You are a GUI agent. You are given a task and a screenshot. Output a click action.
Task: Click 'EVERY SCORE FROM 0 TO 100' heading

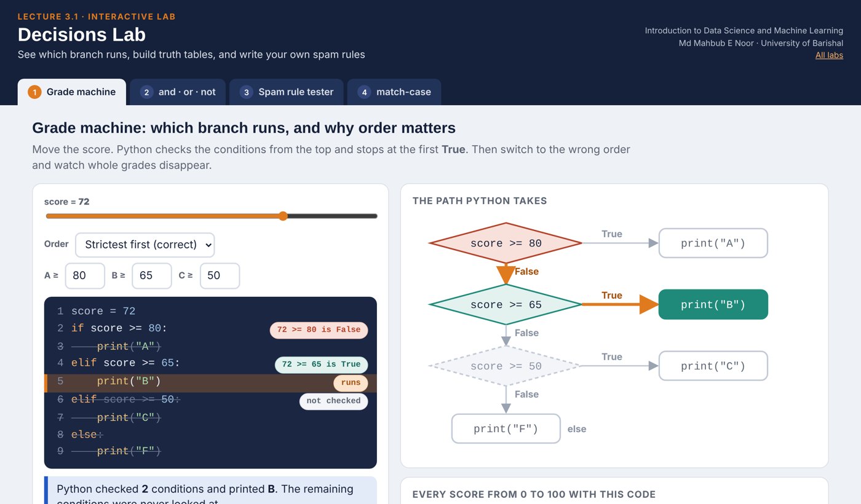click(534, 495)
